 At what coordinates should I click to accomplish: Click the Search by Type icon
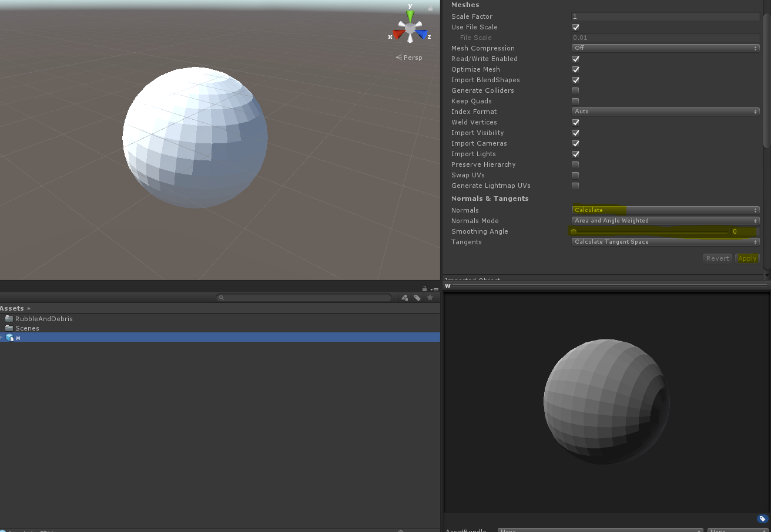point(405,298)
